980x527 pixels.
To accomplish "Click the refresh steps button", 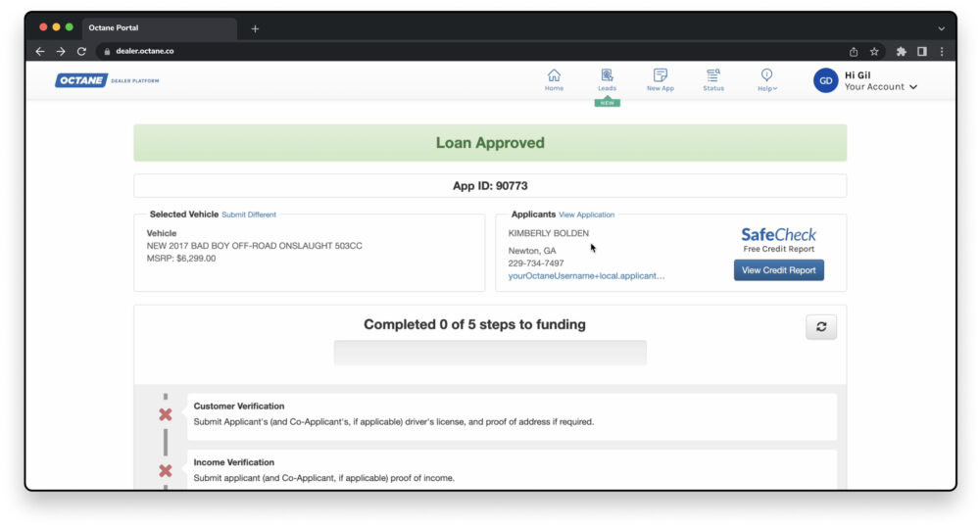I will click(x=820, y=328).
